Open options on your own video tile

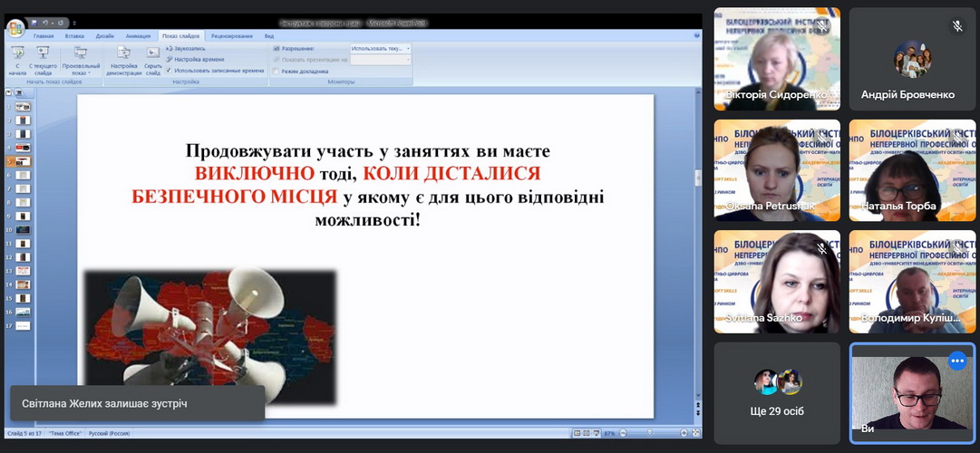957,361
